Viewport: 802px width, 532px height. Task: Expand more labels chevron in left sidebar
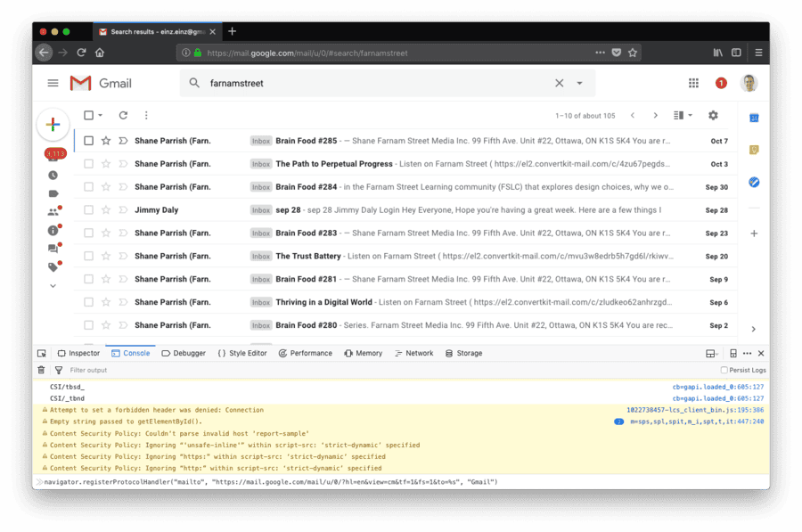(53, 286)
